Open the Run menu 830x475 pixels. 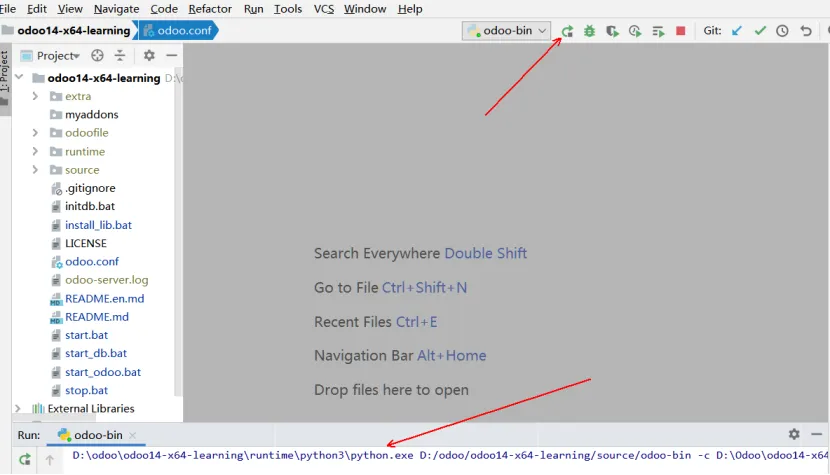(x=254, y=9)
